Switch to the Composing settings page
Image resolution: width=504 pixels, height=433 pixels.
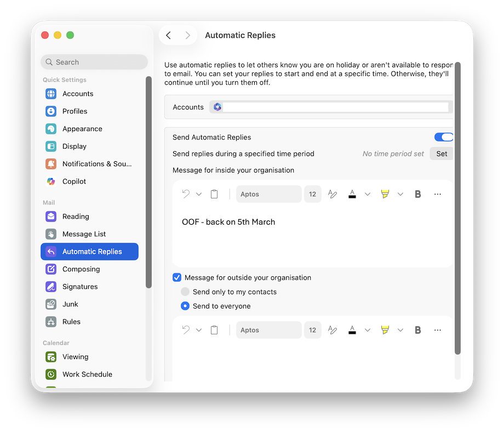tap(80, 269)
